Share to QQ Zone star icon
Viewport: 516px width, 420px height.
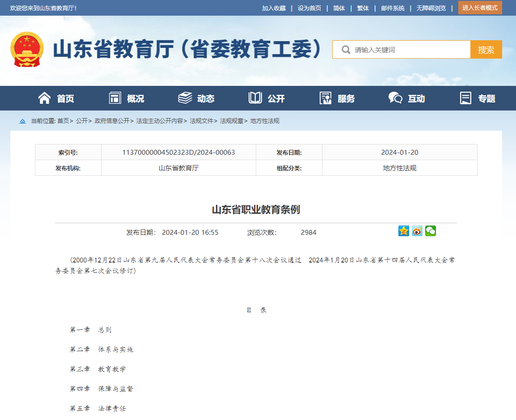403,231
